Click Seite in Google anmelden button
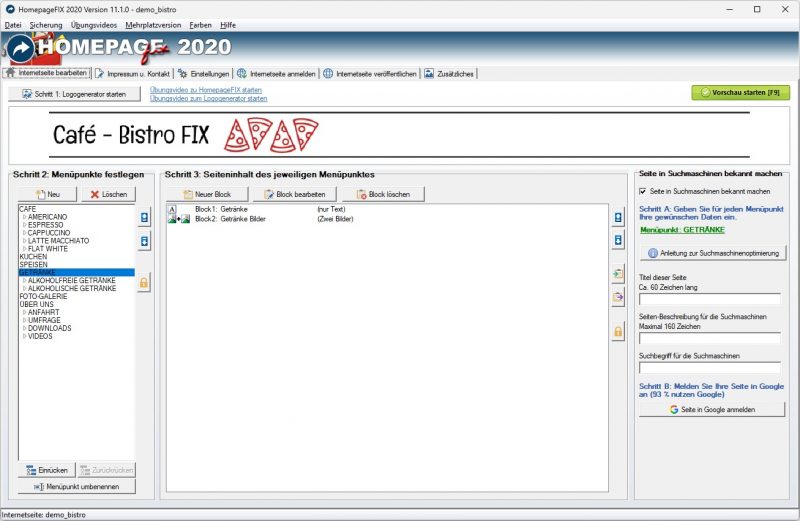This screenshot has height=521, width=800. [712, 410]
